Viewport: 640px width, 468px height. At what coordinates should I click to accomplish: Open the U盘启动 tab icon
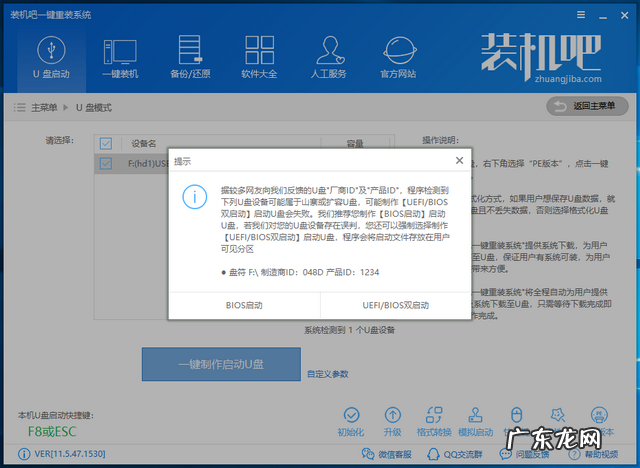[x=51, y=49]
